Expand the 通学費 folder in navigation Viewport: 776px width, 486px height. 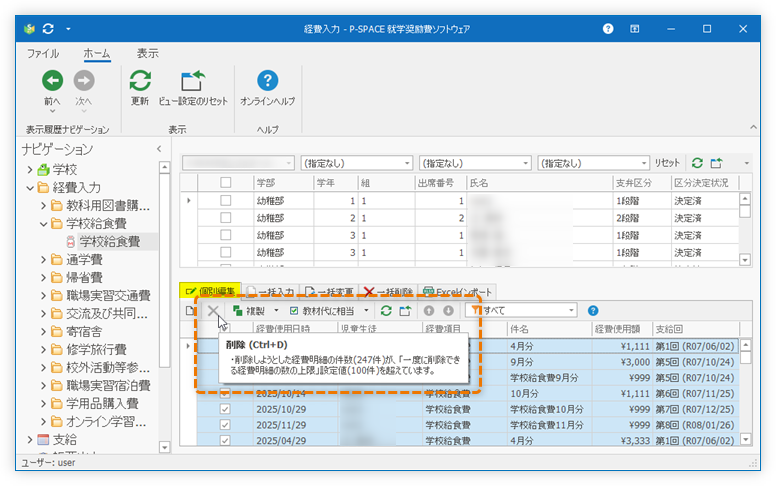click(x=44, y=260)
